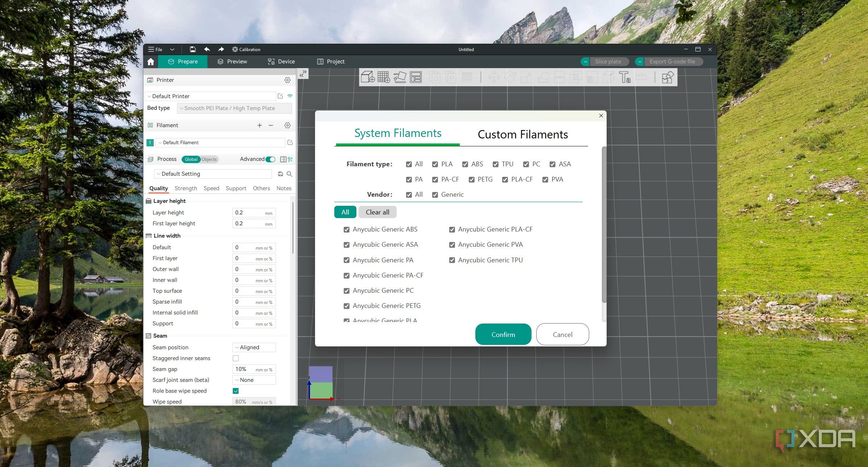Image resolution: width=868 pixels, height=467 pixels.
Task: Open the Strength settings tab
Action: 186,188
